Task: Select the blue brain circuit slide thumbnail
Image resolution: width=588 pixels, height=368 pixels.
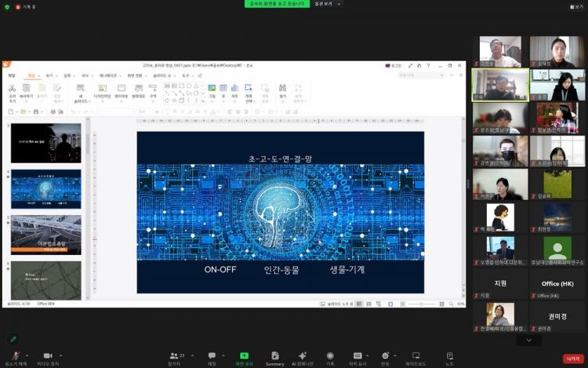Action: (45, 189)
